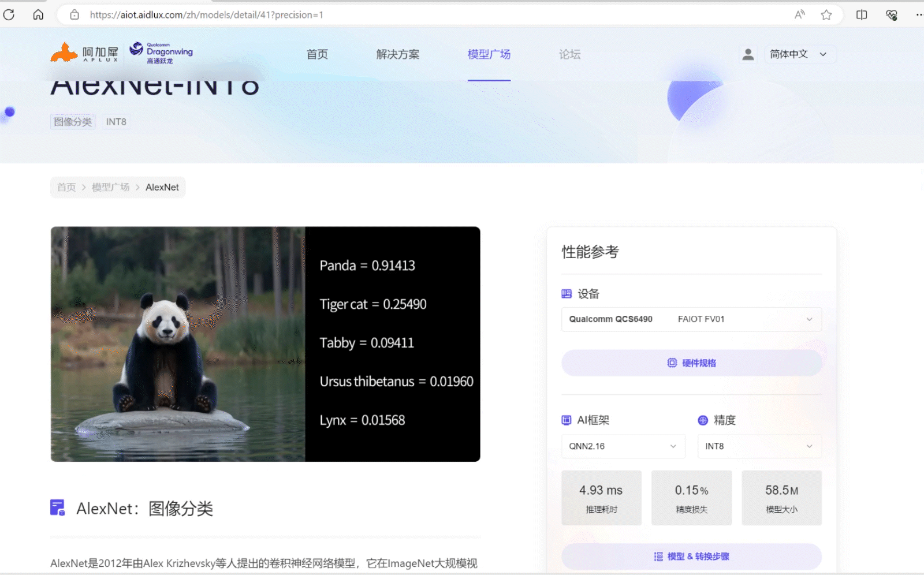The width and height of the screenshot is (924, 575).
Task: Click the Tiger cat = 0.25490 result text
Action: (373, 304)
